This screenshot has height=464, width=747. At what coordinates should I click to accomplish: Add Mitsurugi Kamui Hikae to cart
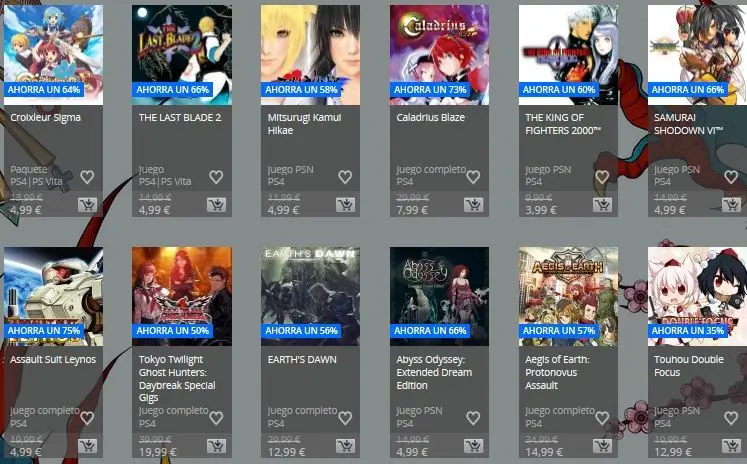[345, 205]
